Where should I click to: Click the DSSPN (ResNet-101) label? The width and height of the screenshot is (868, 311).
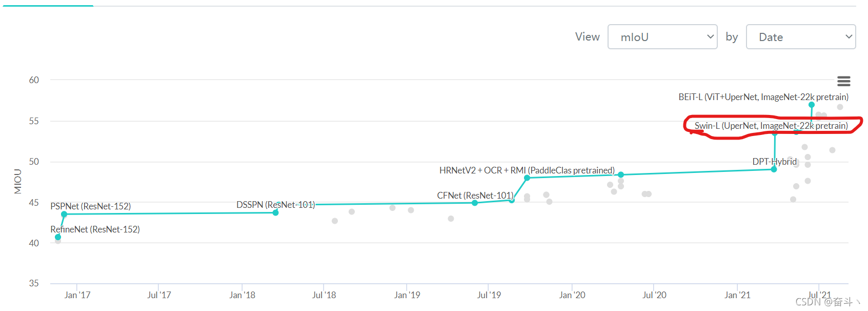[275, 205]
